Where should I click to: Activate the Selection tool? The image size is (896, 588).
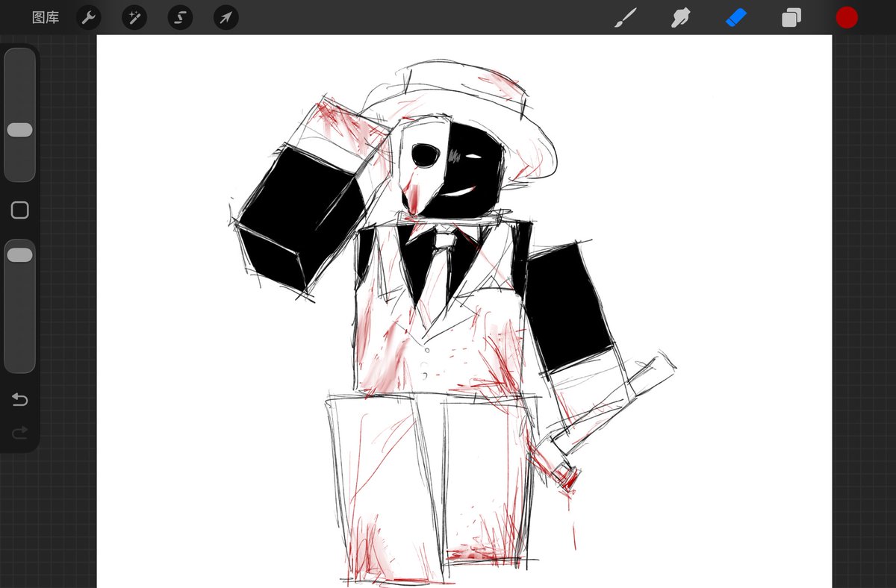180,18
